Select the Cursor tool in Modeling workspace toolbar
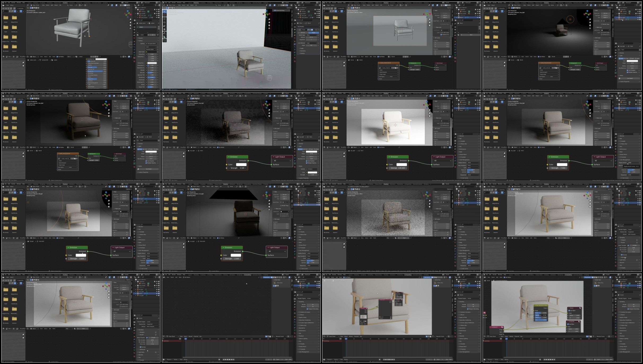The height and width of the screenshot is (364, 643). click(164, 15)
